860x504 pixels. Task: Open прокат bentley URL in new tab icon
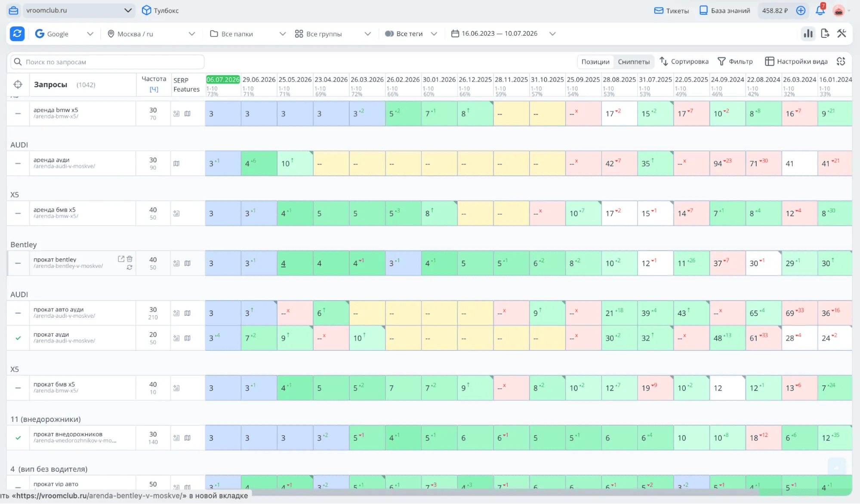point(121,259)
